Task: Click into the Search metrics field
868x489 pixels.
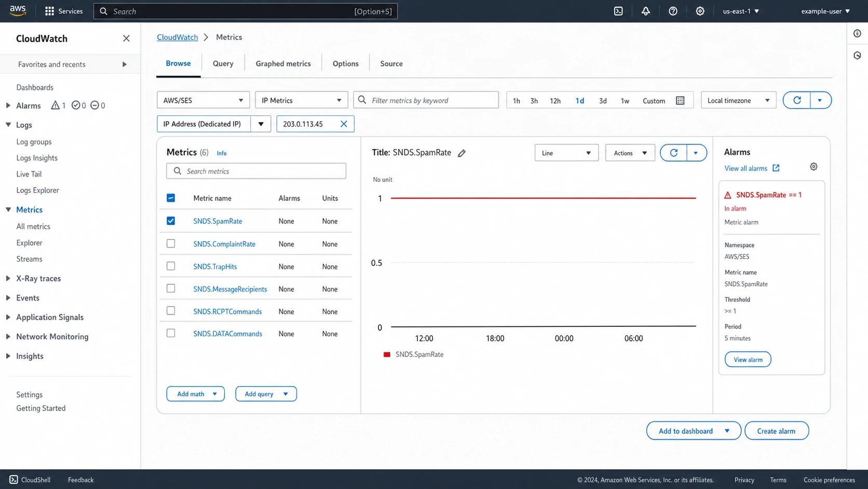Action: pyautogui.click(x=256, y=171)
